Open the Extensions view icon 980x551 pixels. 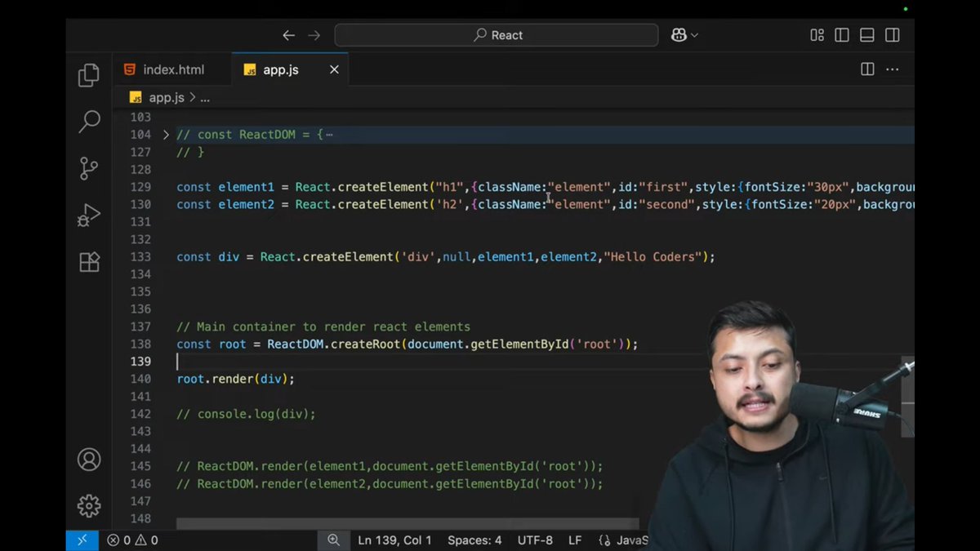89,261
